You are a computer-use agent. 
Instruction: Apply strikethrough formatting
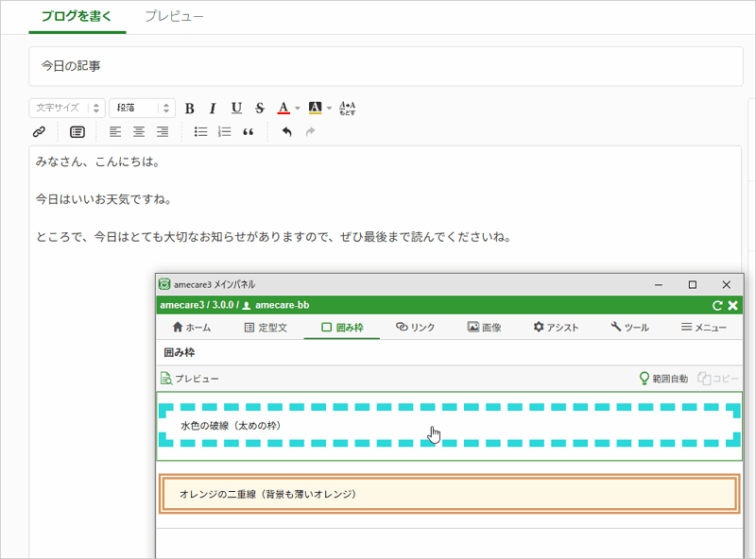(x=259, y=108)
